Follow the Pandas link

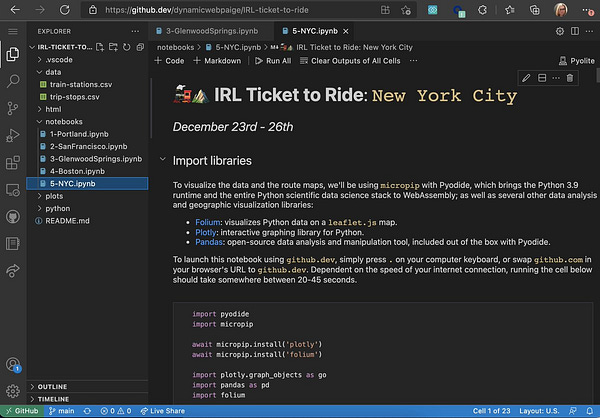[x=209, y=242]
